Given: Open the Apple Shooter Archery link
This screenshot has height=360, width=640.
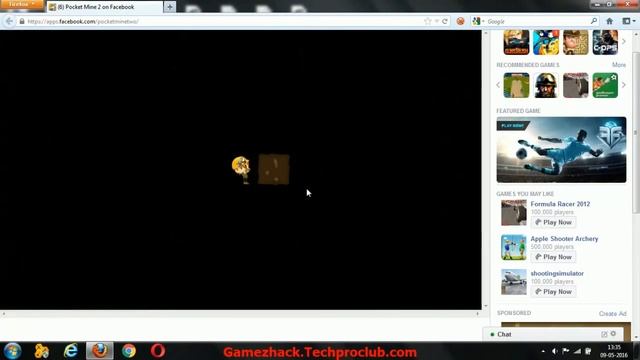Looking at the screenshot, I should [564, 238].
